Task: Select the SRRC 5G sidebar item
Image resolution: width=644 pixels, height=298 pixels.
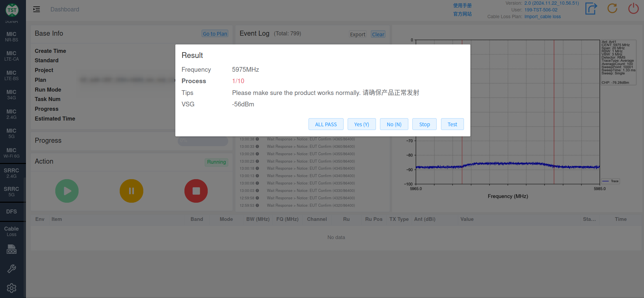Action: [11, 192]
